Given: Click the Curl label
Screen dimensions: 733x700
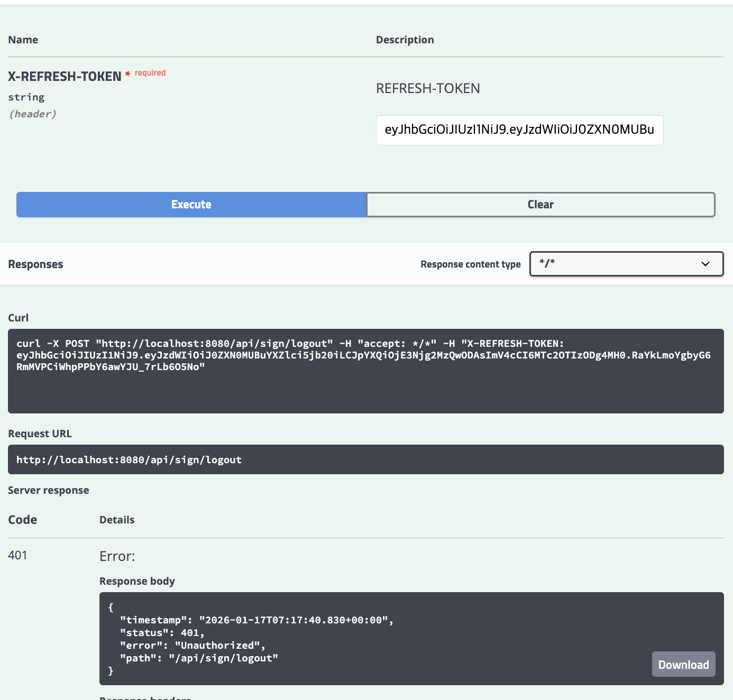Looking at the screenshot, I should tap(19, 318).
